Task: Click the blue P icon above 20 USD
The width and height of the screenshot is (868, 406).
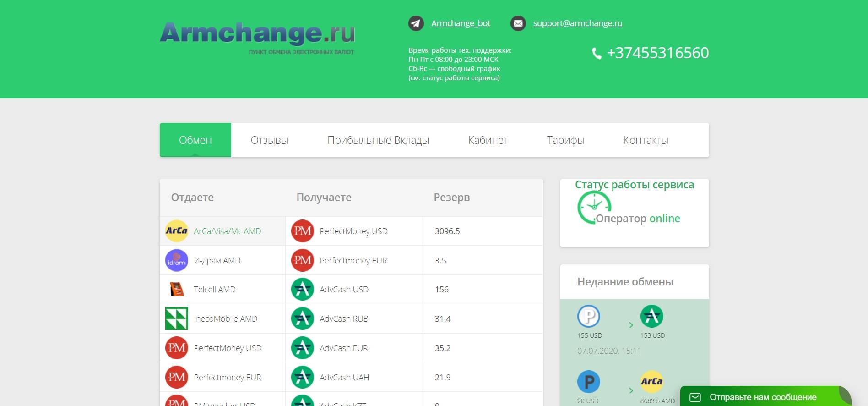Action: (x=589, y=382)
